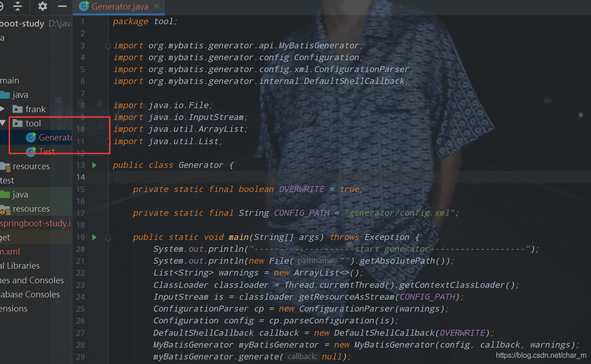The image size is (591, 364).
Task: Select the springboot-study project file
Action: pyautogui.click(x=36, y=223)
